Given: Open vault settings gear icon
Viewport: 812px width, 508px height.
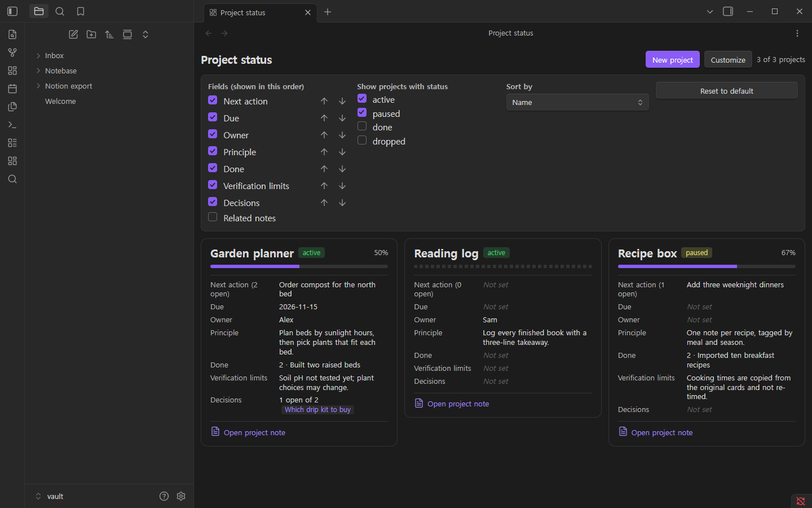Looking at the screenshot, I should point(181,496).
